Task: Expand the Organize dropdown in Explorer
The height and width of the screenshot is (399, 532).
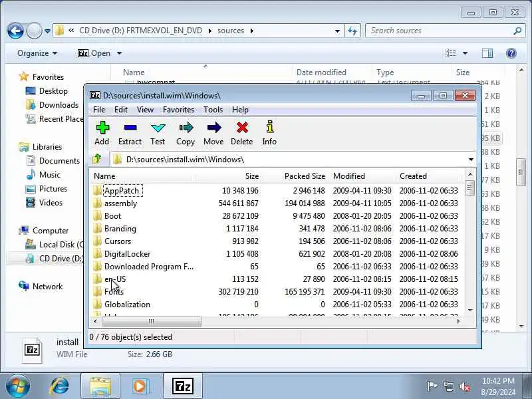Action: click(x=37, y=53)
